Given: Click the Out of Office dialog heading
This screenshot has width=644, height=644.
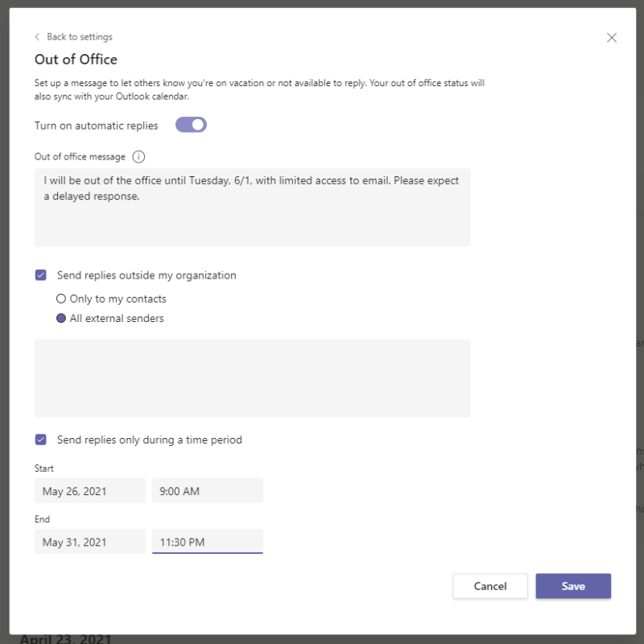Looking at the screenshot, I should pyautogui.click(x=76, y=59).
